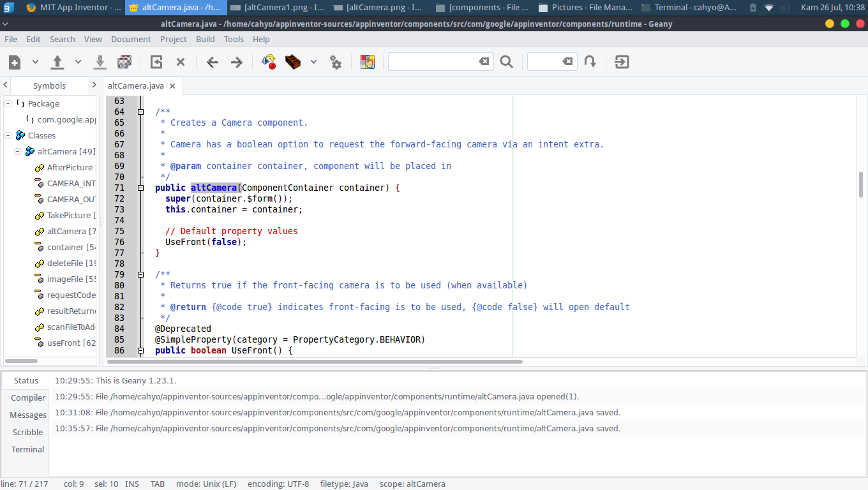Close the altCamera.java editor tab
The height and width of the screenshot is (490, 868).
[x=172, y=86]
